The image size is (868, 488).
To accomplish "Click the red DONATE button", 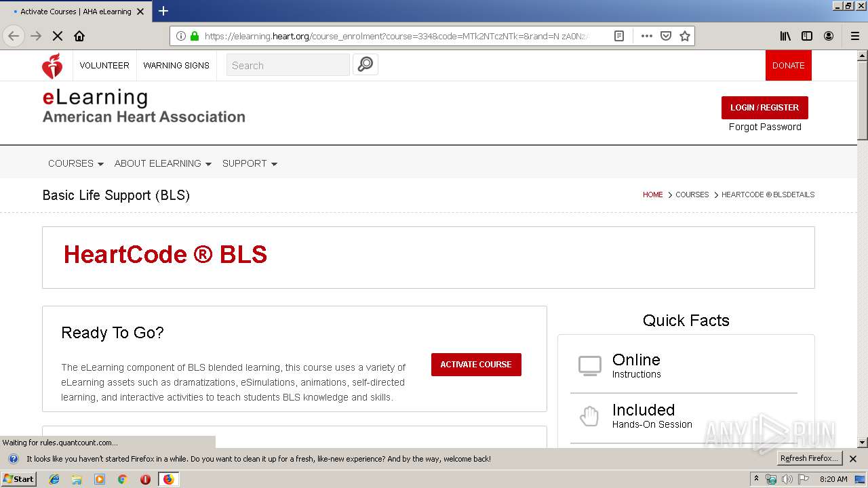I will tap(788, 66).
